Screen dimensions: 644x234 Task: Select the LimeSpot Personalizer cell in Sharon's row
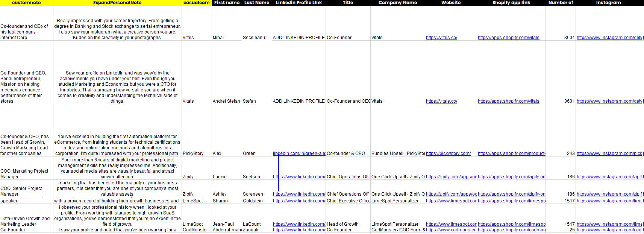pos(398,201)
